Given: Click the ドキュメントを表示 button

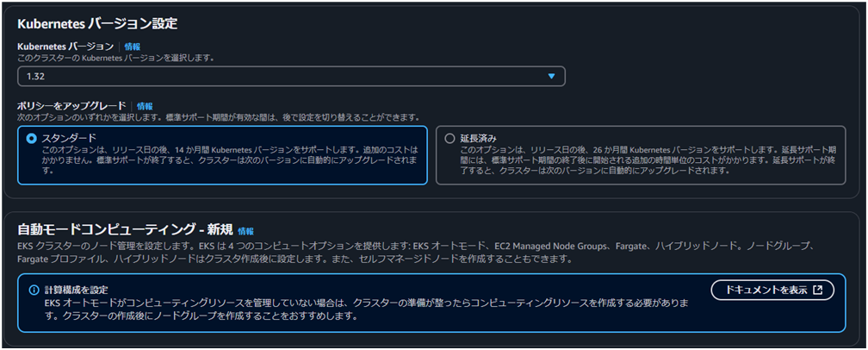Looking at the screenshot, I should coord(772,291).
